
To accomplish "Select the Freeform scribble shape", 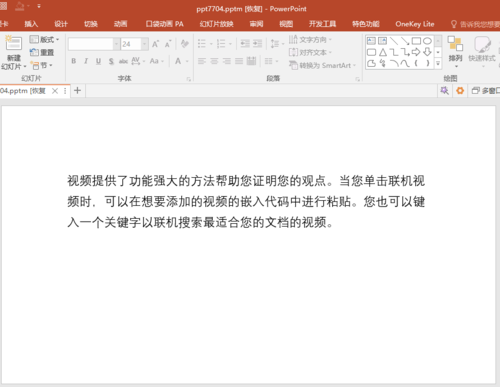I will (383, 63).
